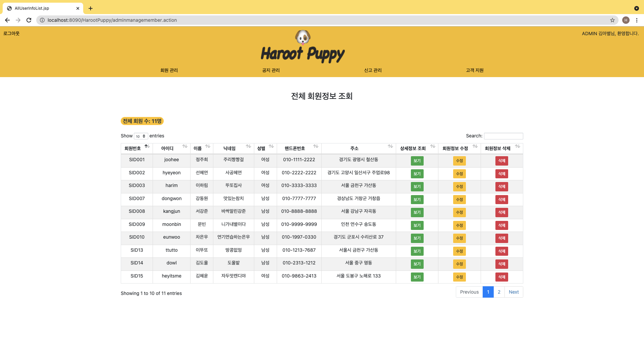Focus the Search input field

pyautogui.click(x=503, y=136)
